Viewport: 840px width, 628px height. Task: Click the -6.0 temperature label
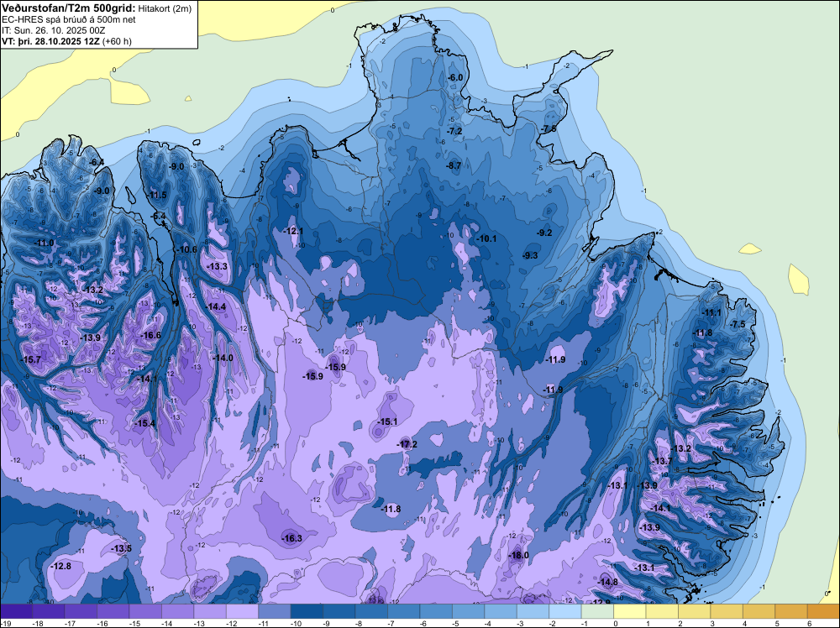tap(454, 77)
